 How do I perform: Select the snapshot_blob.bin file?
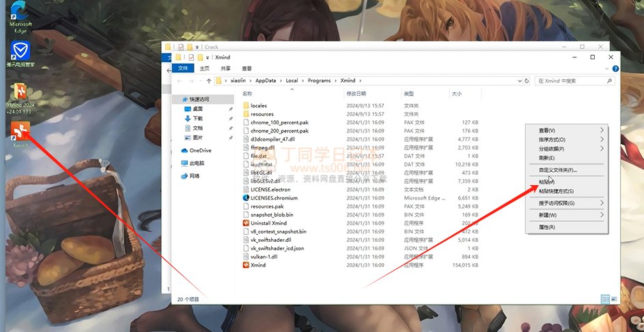[268, 215]
